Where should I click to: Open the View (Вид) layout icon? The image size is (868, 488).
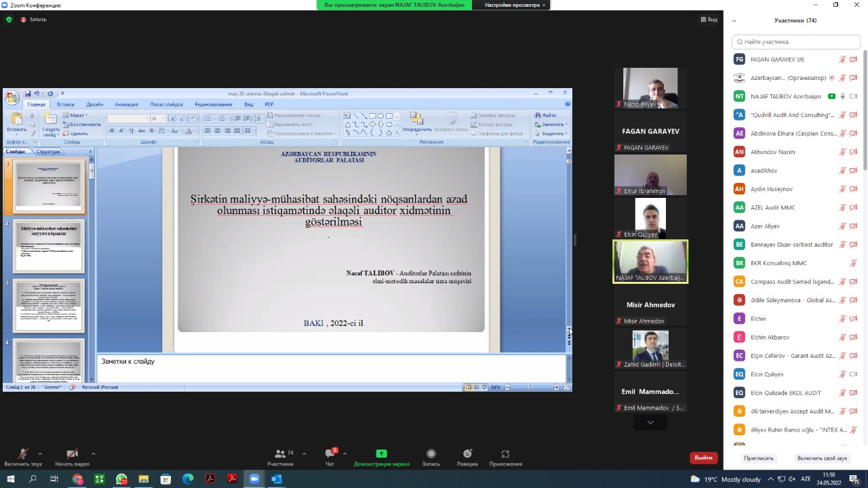(x=709, y=20)
